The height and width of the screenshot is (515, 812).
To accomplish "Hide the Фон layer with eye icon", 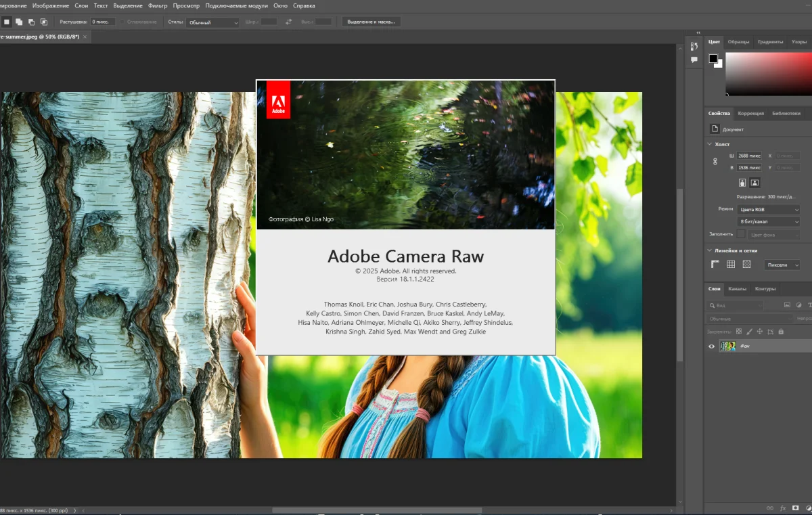I will click(711, 346).
